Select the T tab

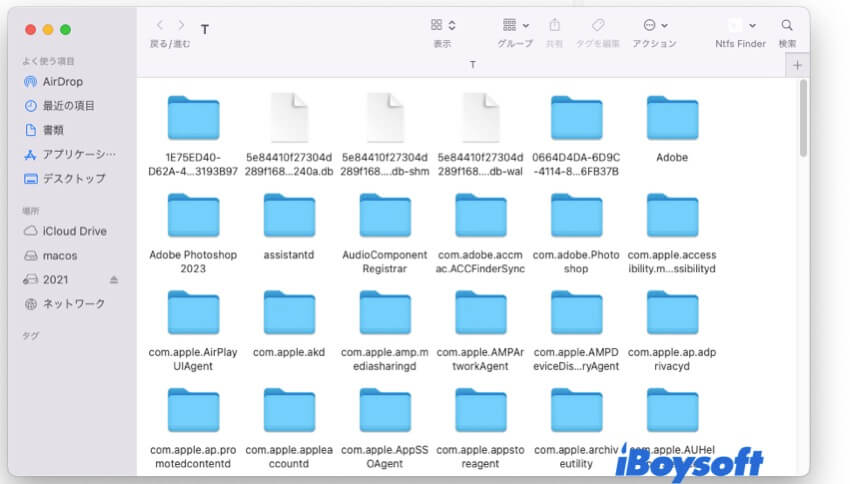pyautogui.click(x=472, y=65)
